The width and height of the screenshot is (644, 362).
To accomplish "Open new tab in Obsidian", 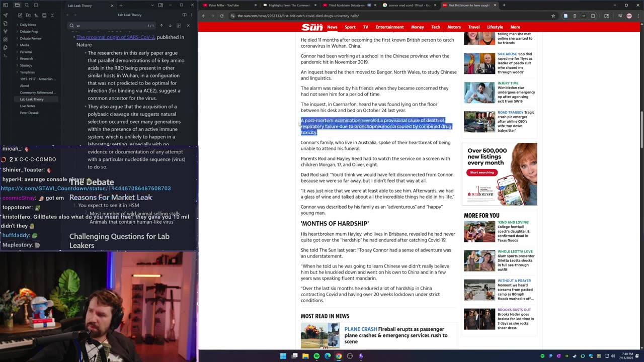I will pyautogui.click(x=121, y=6).
